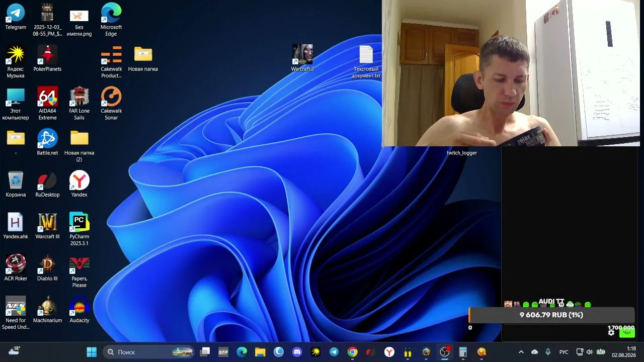Open the volume speaker tray icon
Screen dimensions: 644x362
pyautogui.click(x=589, y=352)
